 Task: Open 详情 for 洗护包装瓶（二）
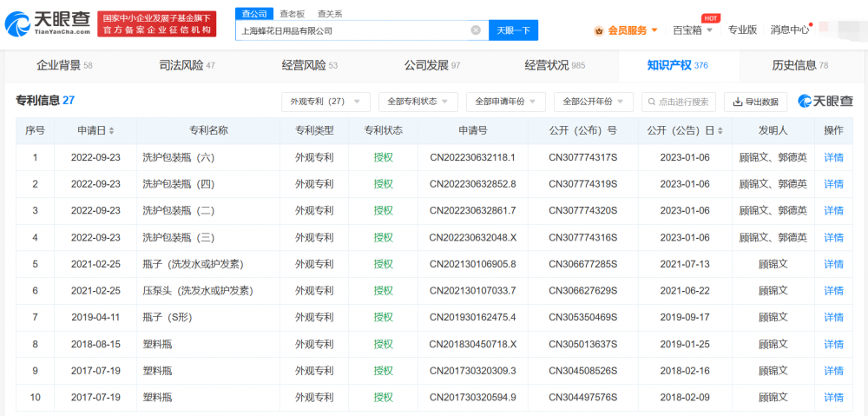point(833,210)
